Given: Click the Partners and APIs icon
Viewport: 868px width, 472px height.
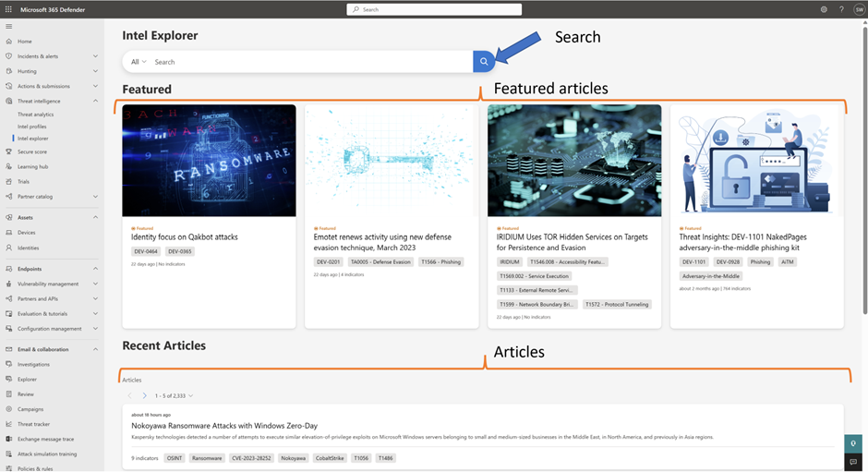Looking at the screenshot, I should [9, 299].
